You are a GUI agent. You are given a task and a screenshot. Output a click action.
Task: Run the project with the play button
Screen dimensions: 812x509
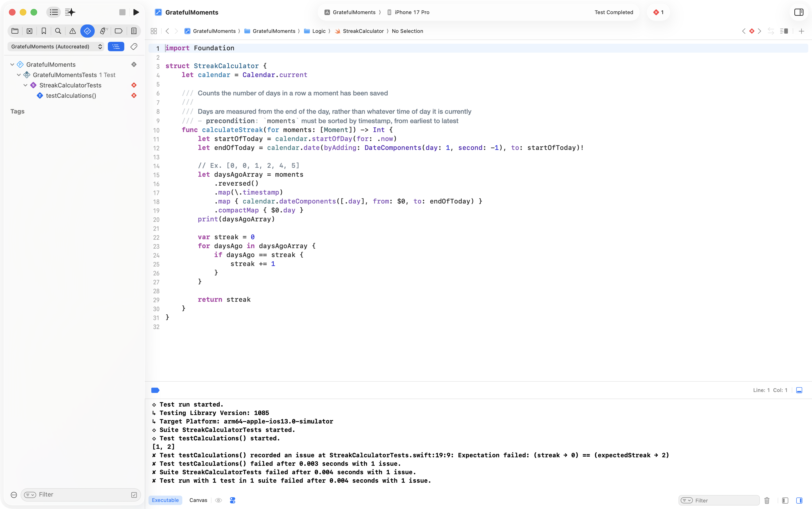pos(136,12)
